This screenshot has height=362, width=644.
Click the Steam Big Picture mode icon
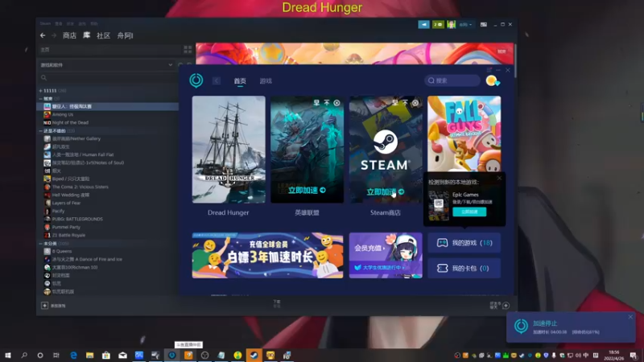click(x=484, y=25)
